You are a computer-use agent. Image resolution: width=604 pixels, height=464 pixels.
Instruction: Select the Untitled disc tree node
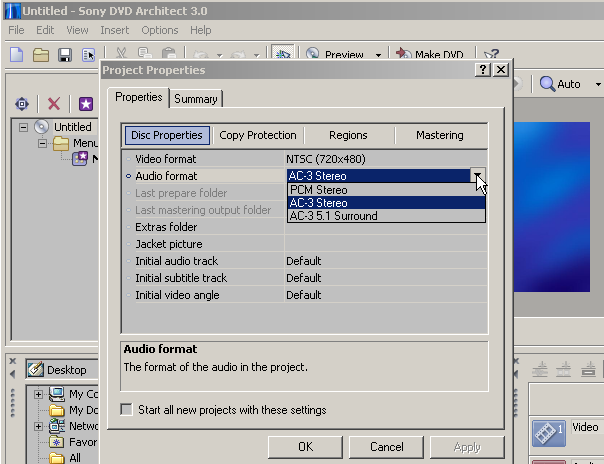coord(72,127)
